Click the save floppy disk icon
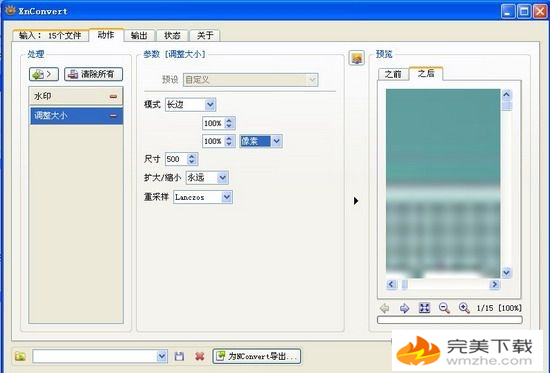 coord(179,357)
